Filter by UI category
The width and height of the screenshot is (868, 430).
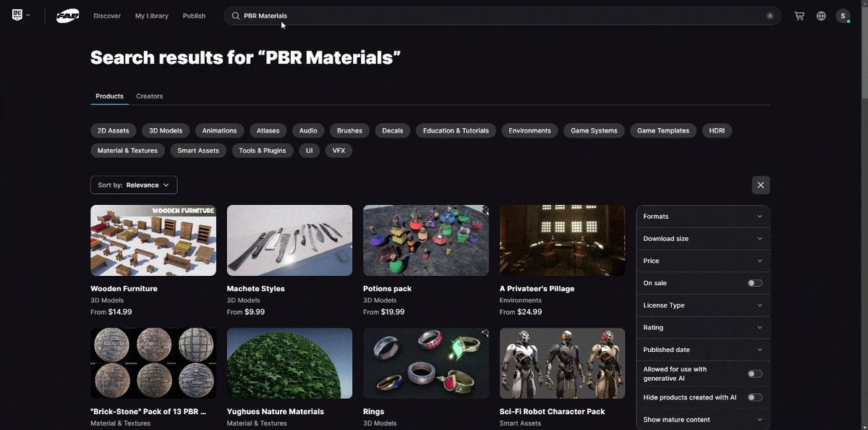[x=309, y=151]
